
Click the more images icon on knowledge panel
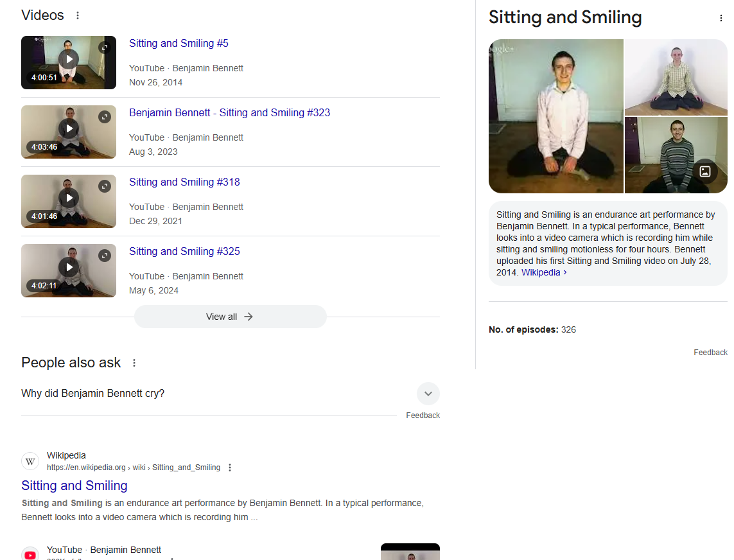705,171
